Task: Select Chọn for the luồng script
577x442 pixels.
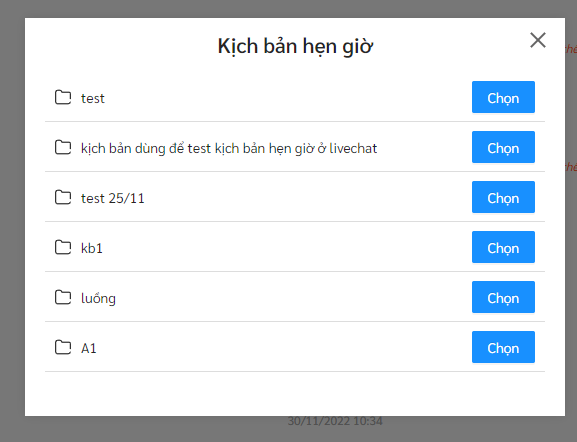Action: 503,297
